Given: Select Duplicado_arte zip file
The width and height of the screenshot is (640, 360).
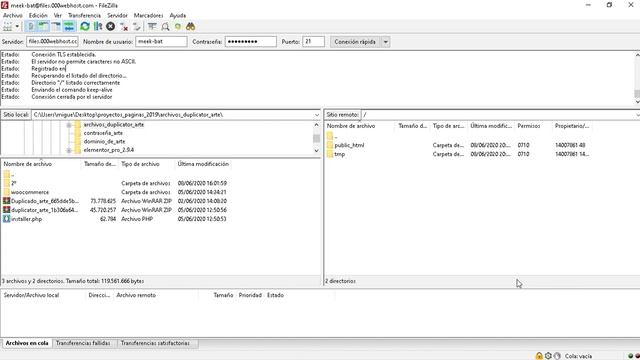Looking at the screenshot, I should pos(44,201).
